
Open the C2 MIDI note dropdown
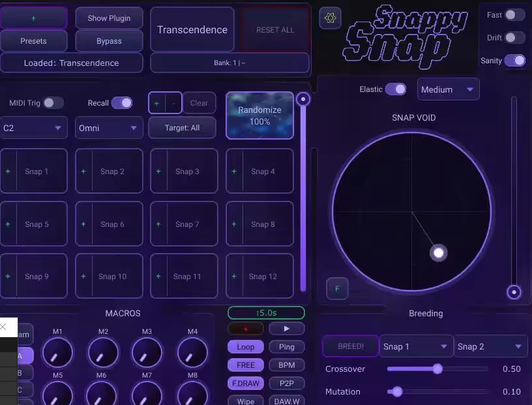click(34, 128)
